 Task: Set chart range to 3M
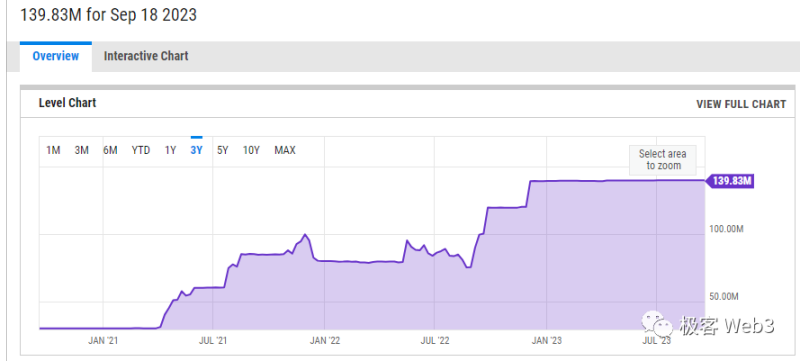pos(82,150)
